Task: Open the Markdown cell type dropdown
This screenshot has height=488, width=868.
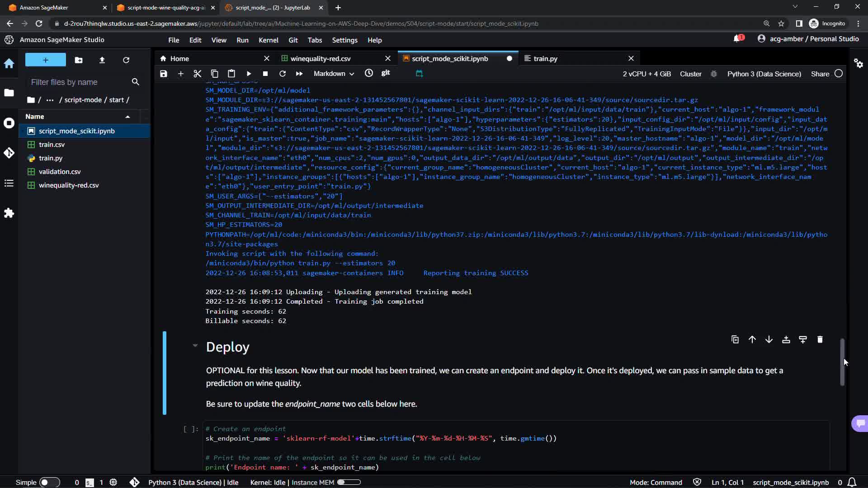Action: coord(334,74)
